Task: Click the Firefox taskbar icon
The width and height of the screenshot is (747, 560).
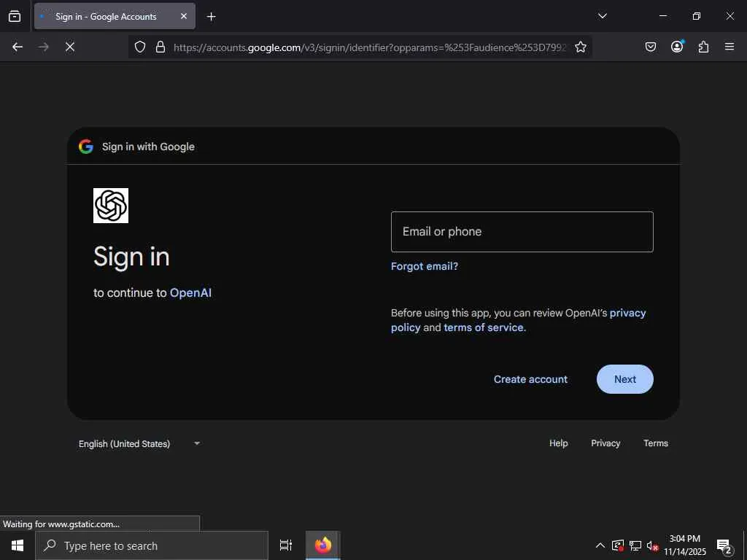Action: tap(323, 545)
